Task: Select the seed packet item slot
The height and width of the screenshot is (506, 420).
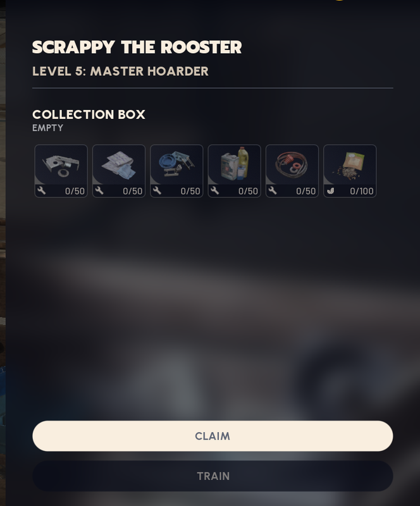Action: (x=350, y=171)
